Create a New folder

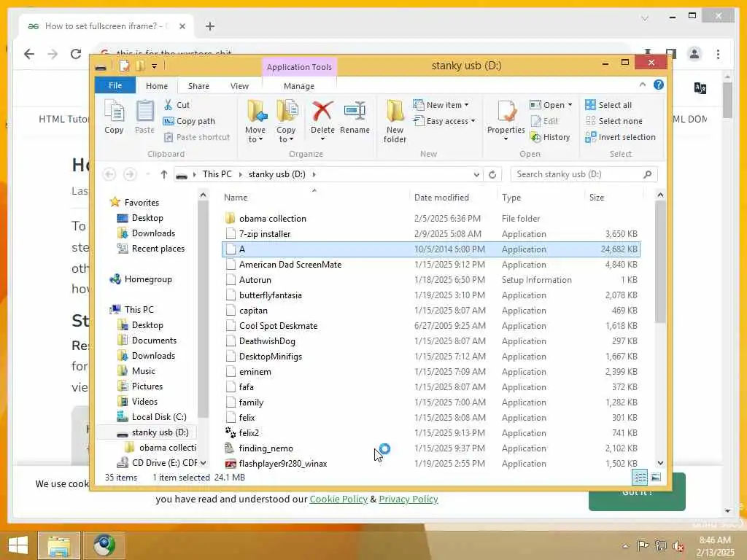(395, 121)
